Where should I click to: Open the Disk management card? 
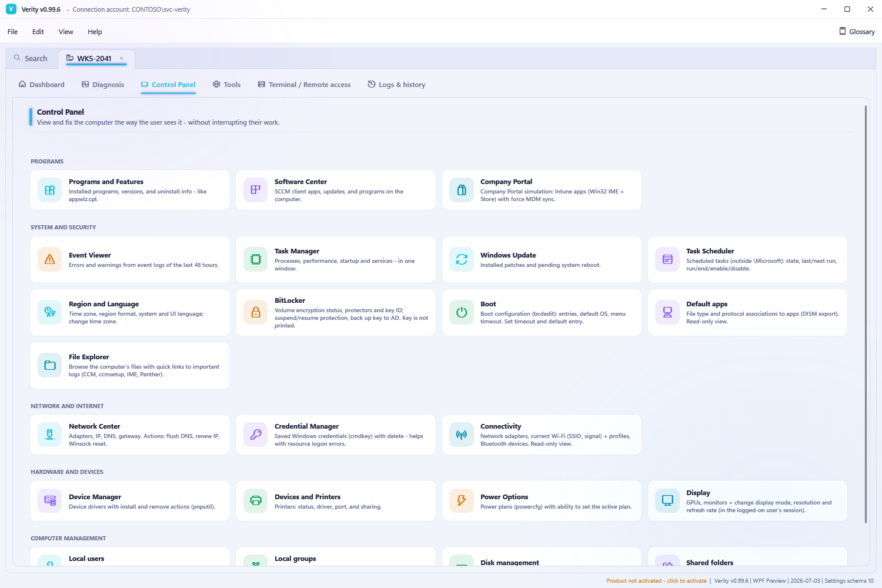[542, 557]
